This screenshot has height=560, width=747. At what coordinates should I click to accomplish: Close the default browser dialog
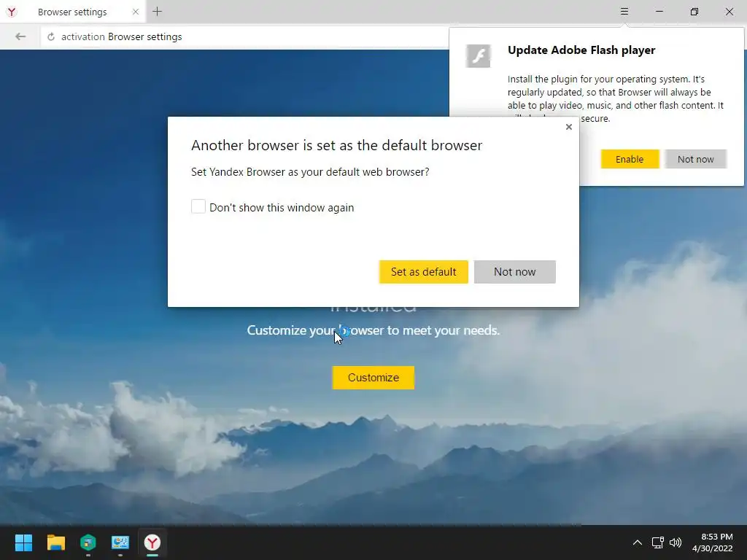[x=569, y=127]
